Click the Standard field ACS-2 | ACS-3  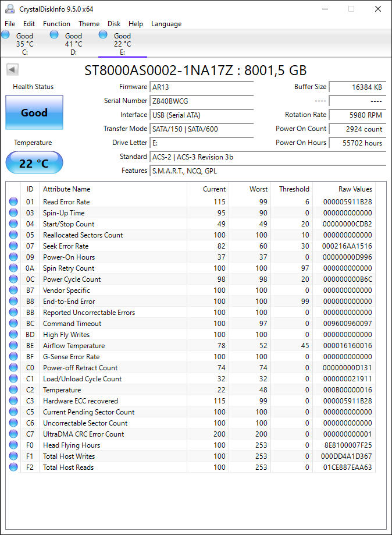(x=268, y=157)
